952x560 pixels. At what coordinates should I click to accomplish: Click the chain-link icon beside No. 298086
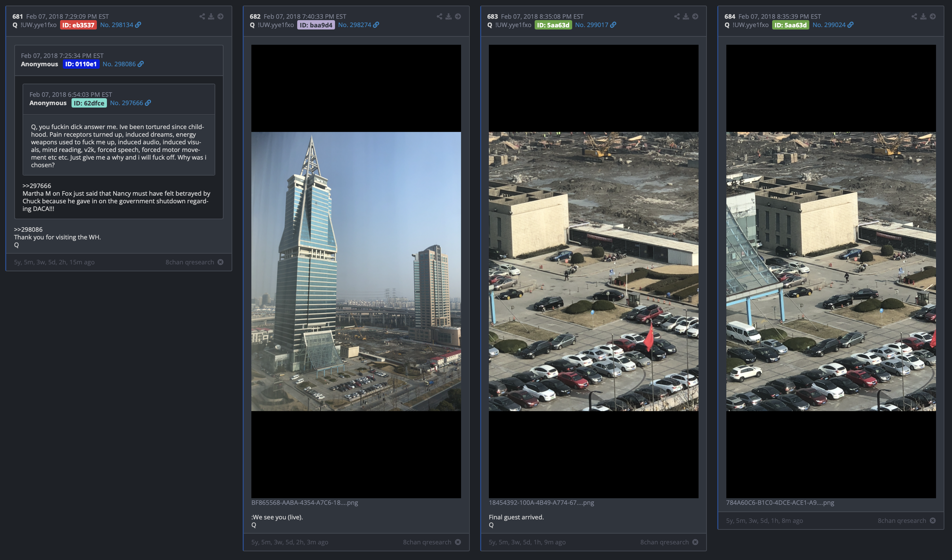coord(141,64)
